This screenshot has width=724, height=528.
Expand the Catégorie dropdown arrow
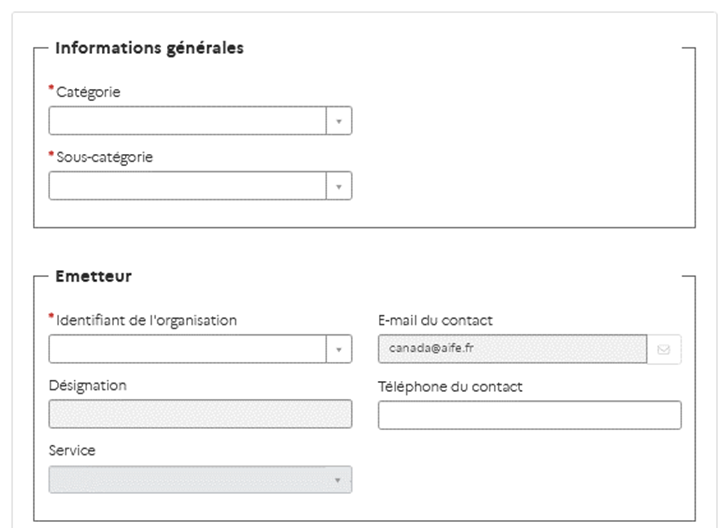(x=339, y=121)
